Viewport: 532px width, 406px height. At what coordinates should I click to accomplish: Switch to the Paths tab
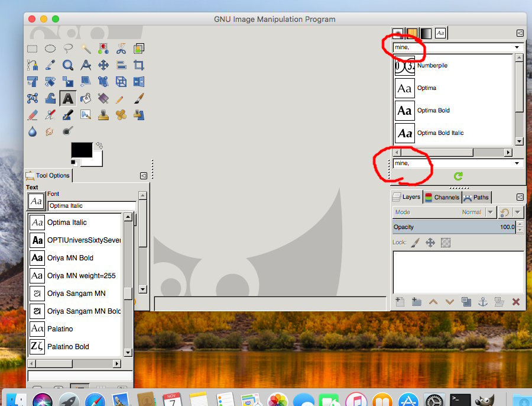click(476, 198)
